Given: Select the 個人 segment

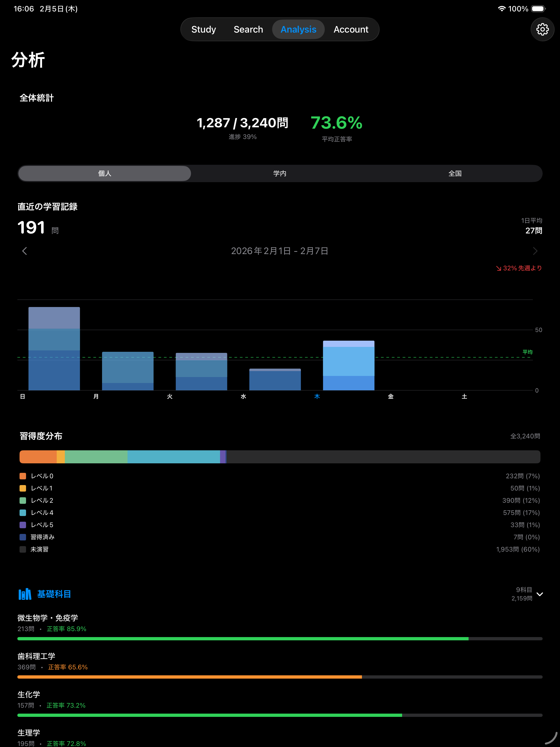Looking at the screenshot, I should click(105, 173).
